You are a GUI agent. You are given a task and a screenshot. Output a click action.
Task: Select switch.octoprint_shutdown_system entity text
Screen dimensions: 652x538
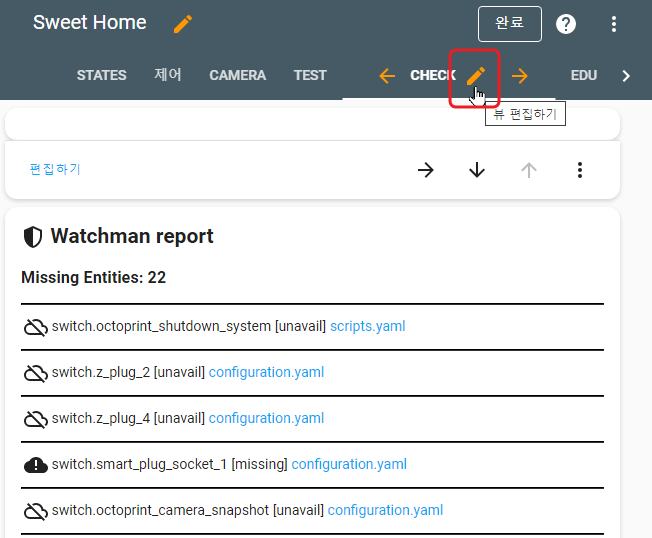[x=161, y=326]
